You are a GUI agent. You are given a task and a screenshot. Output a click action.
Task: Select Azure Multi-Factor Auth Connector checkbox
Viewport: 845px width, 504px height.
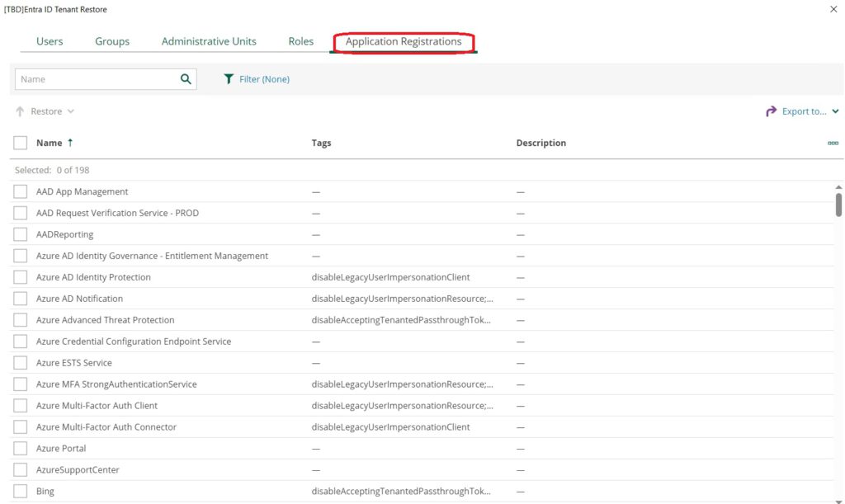coord(21,427)
